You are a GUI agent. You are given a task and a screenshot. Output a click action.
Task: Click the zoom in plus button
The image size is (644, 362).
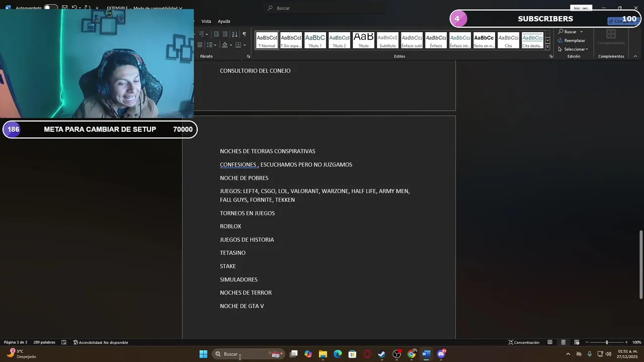pyautogui.click(x=626, y=342)
